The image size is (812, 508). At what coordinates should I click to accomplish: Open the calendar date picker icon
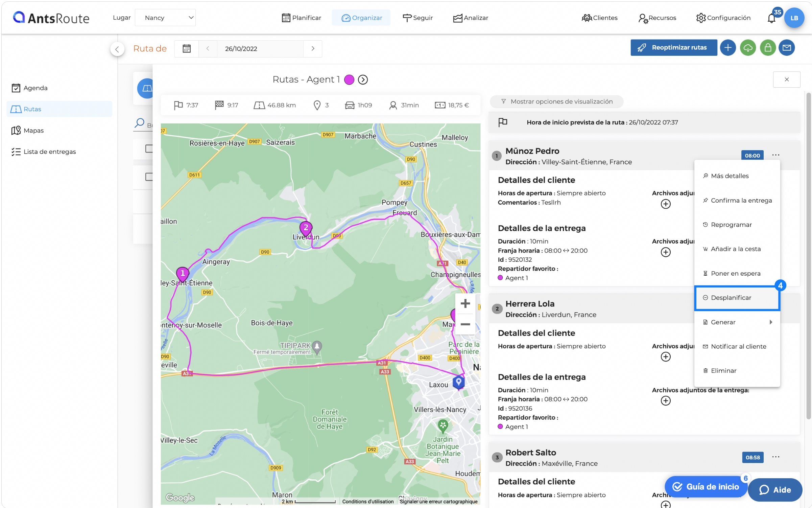[187, 49]
